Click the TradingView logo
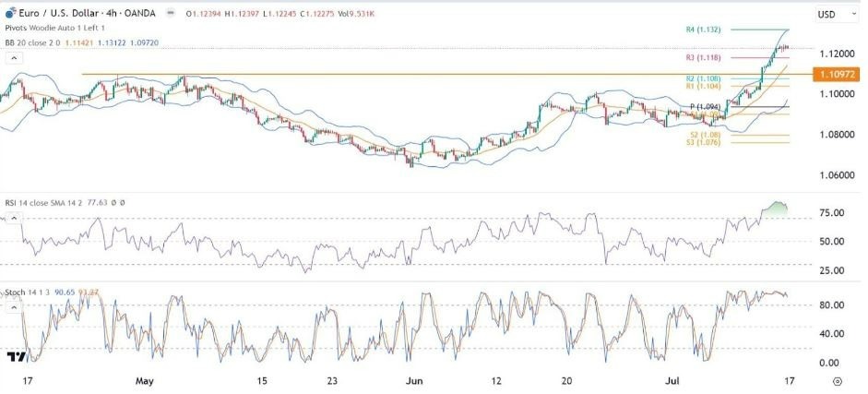Viewport: 868px width, 394px height. (x=16, y=357)
